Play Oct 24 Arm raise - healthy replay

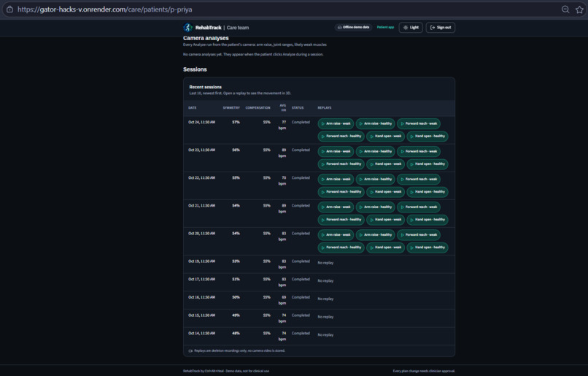pyautogui.click(x=376, y=123)
